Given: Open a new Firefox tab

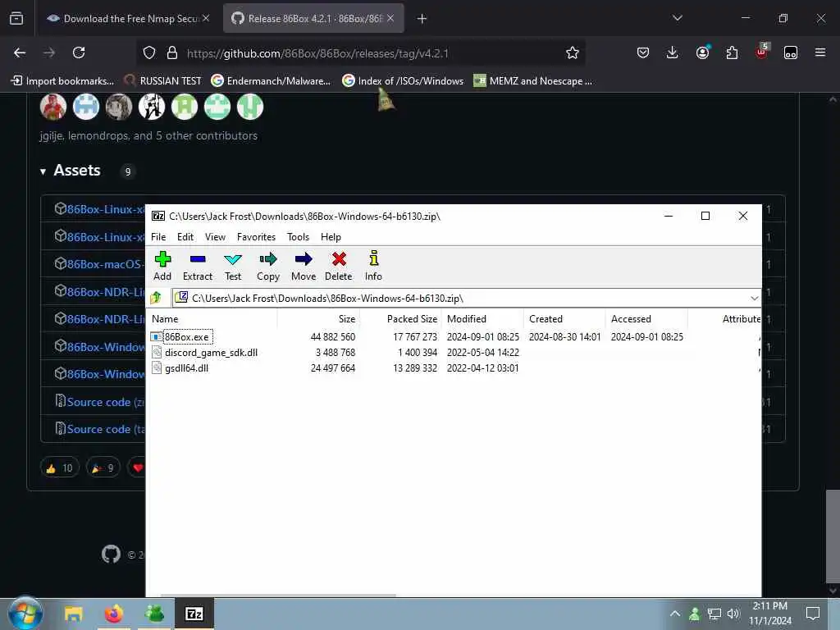Looking at the screenshot, I should (422, 19).
